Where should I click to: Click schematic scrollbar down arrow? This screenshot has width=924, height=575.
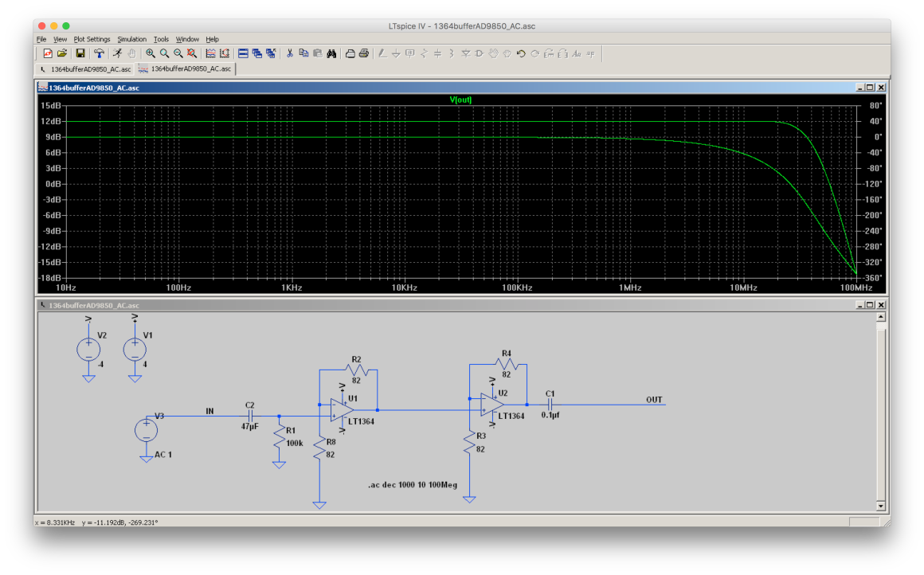coord(881,506)
